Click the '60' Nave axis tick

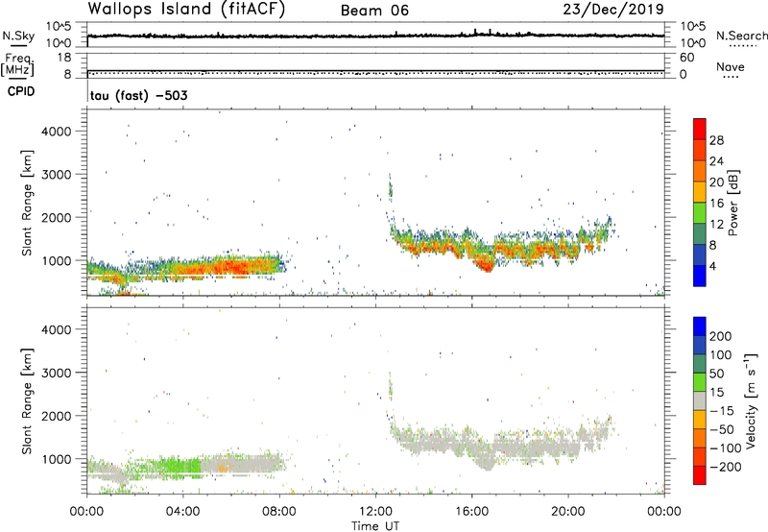pyautogui.click(x=686, y=58)
